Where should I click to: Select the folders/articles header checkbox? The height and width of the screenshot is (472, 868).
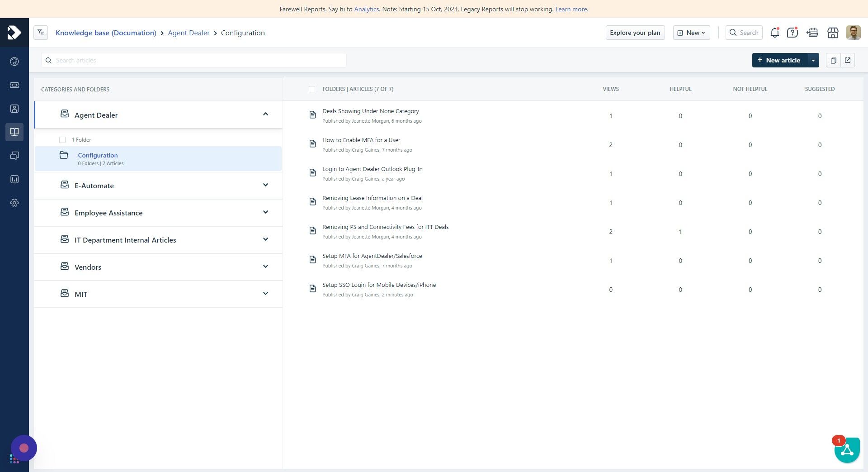pyautogui.click(x=312, y=89)
